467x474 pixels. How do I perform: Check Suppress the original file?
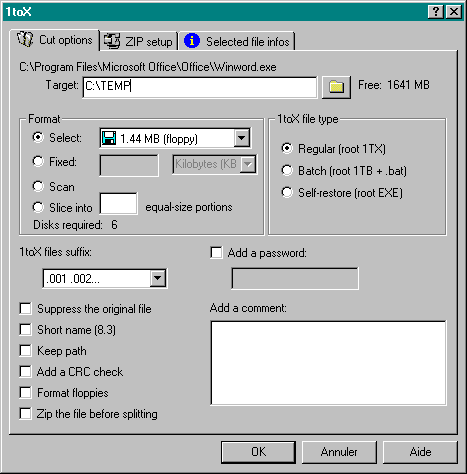pos(25,309)
